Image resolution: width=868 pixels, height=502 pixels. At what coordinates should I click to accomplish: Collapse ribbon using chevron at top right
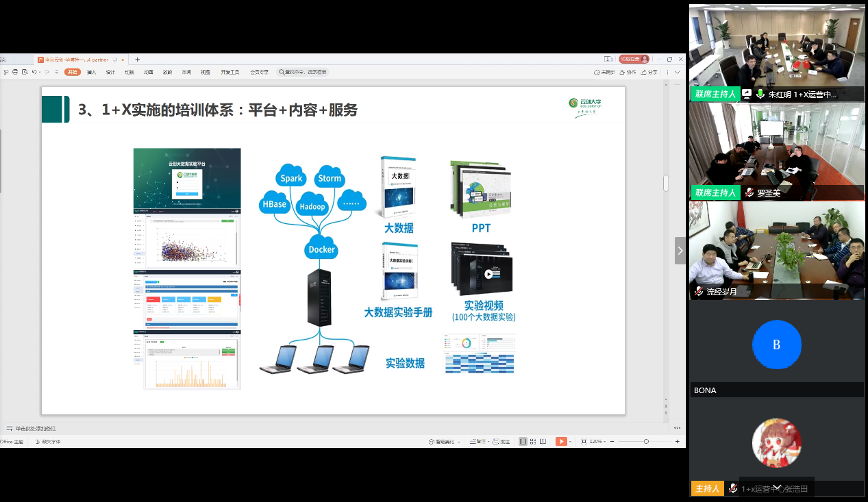tap(678, 72)
